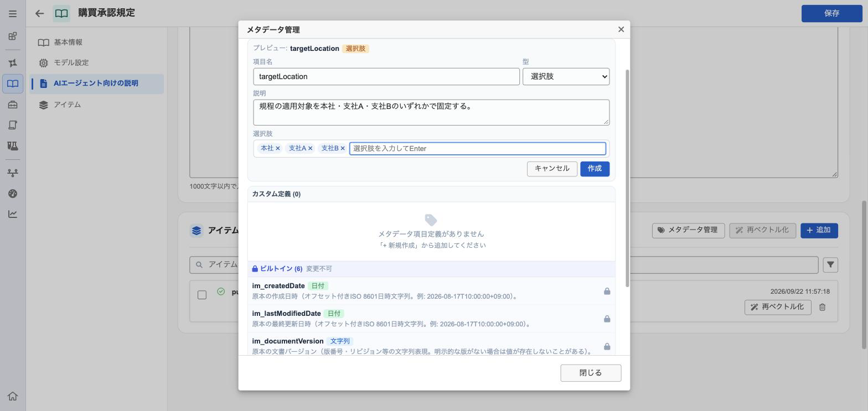868x411 pixels.
Task: Open the dashboard icon in left rail
Action: (x=13, y=37)
